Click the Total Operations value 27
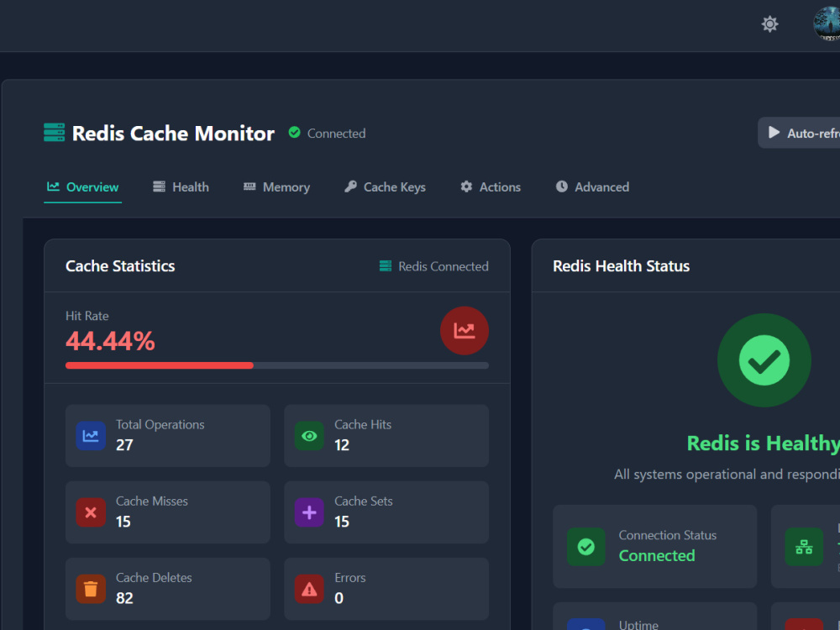This screenshot has width=840, height=630. click(124, 444)
